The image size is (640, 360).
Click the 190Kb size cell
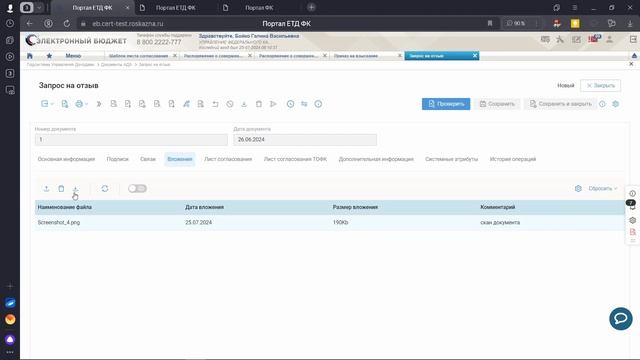click(340, 222)
